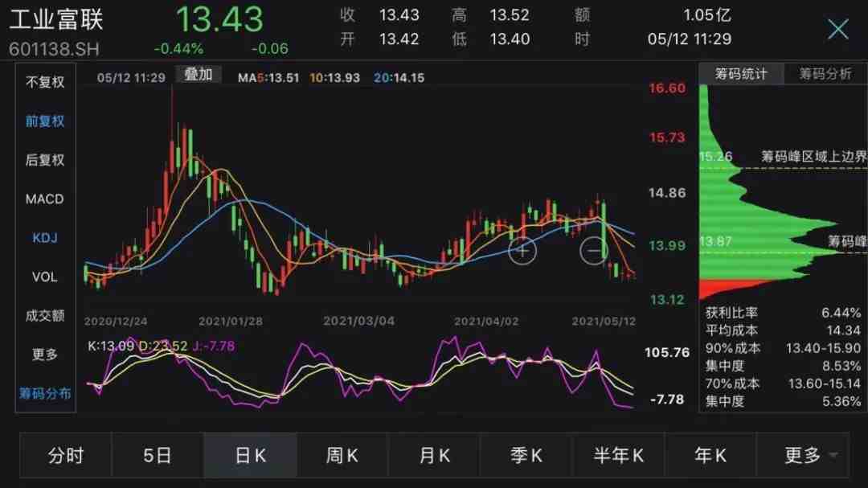Toggle 筹码分布 chip distribution panel

tap(45, 394)
